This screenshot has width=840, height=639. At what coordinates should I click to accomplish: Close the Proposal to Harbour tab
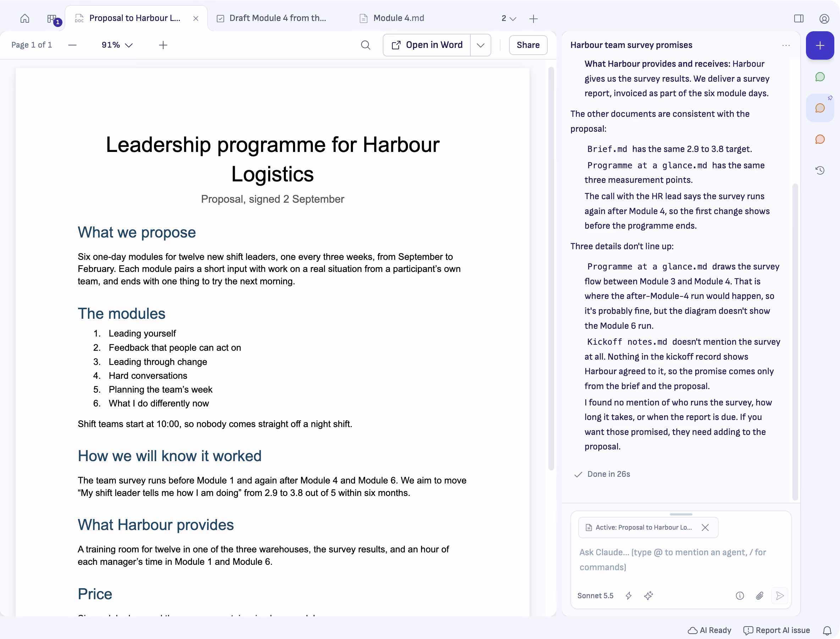pyautogui.click(x=196, y=18)
